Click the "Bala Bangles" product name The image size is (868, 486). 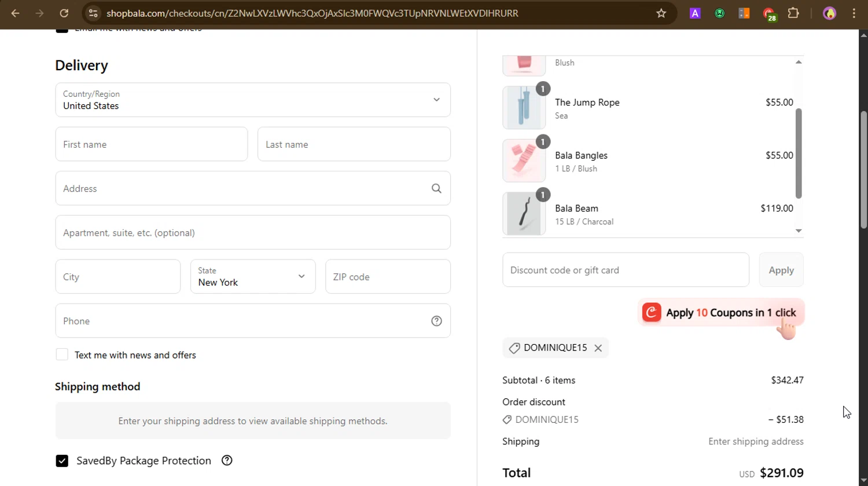582,155
